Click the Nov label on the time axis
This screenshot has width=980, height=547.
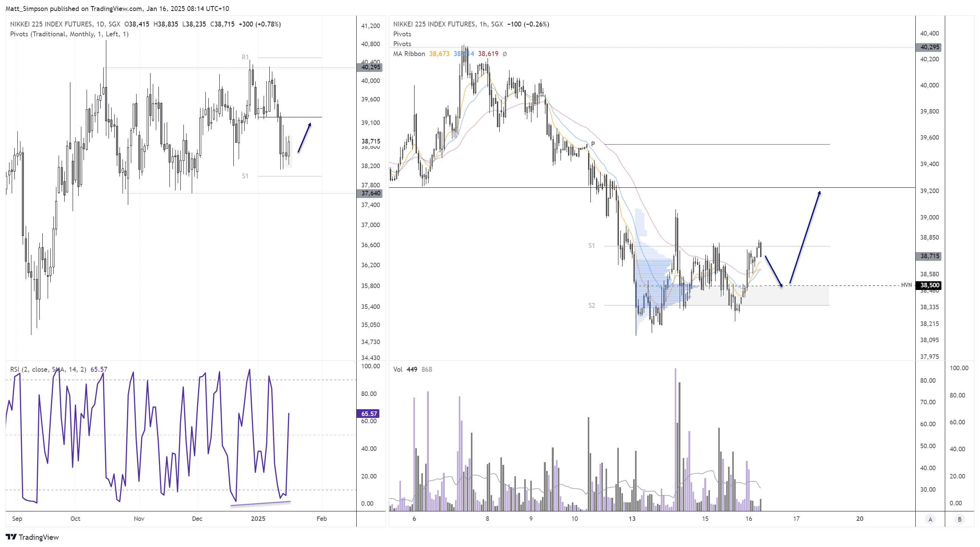(x=139, y=519)
